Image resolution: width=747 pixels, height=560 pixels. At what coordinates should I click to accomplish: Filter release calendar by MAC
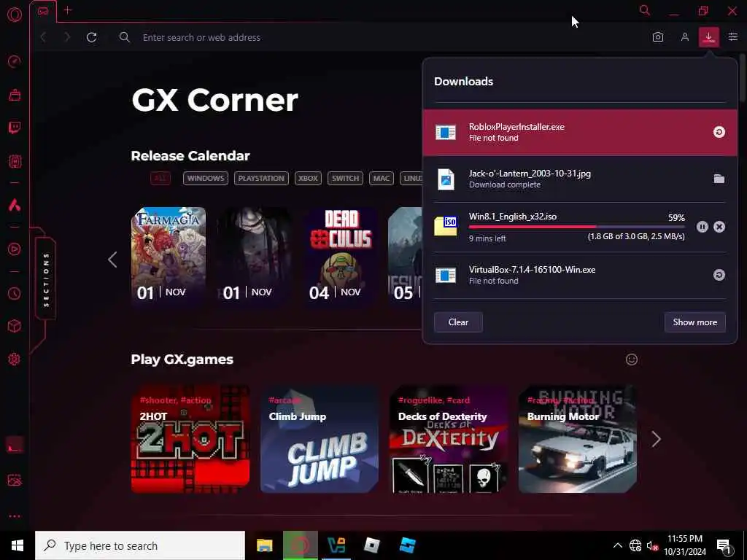[x=381, y=178]
